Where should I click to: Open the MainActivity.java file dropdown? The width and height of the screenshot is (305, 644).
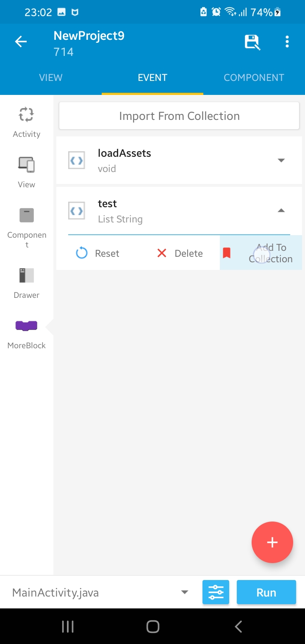tap(184, 592)
